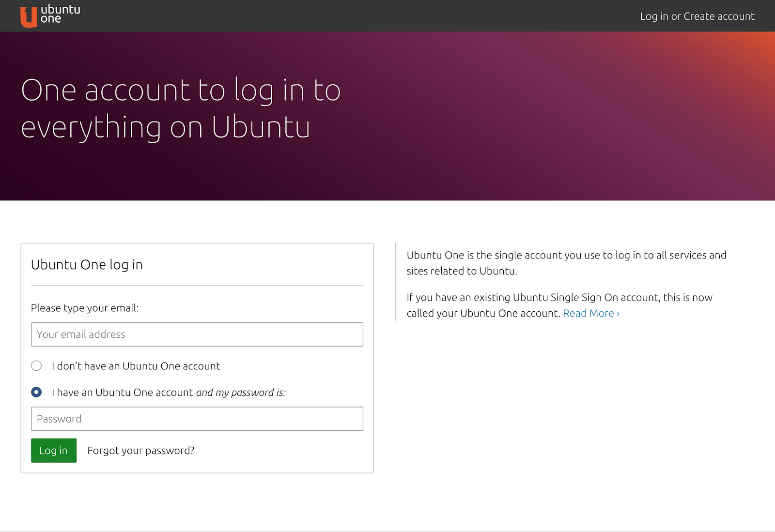Screen dimensions: 775x532
Task: Click the green Log in button
Action: click(54, 451)
